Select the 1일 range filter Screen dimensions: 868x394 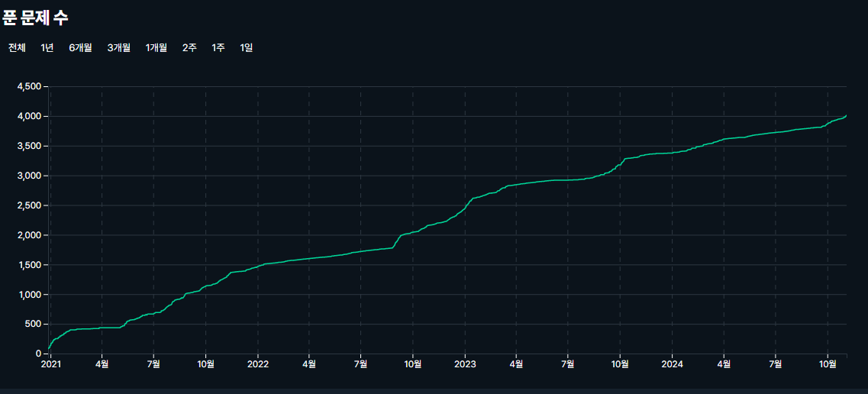pyautogui.click(x=247, y=47)
